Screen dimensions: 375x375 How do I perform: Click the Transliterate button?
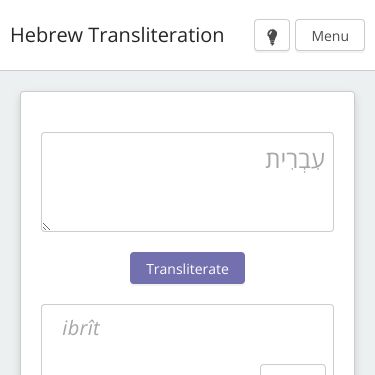coord(187,268)
